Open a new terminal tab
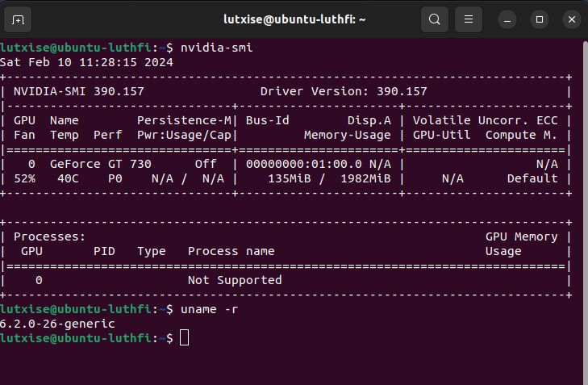Image resolution: width=588 pixels, height=385 pixels. click(x=18, y=19)
